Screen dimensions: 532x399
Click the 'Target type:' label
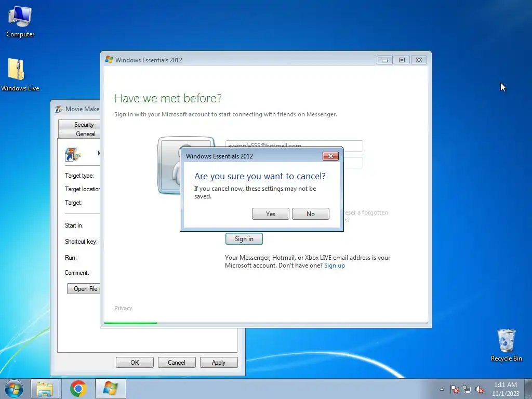point(79,176)
